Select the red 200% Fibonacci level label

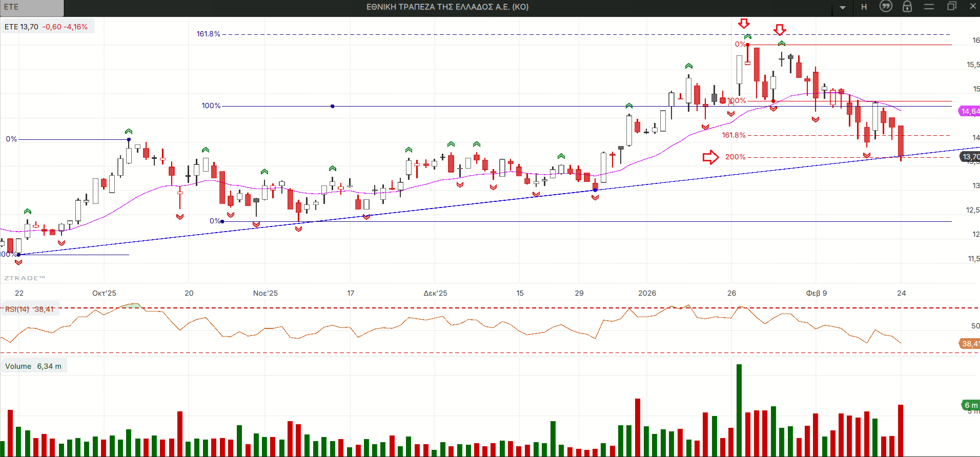735,157
